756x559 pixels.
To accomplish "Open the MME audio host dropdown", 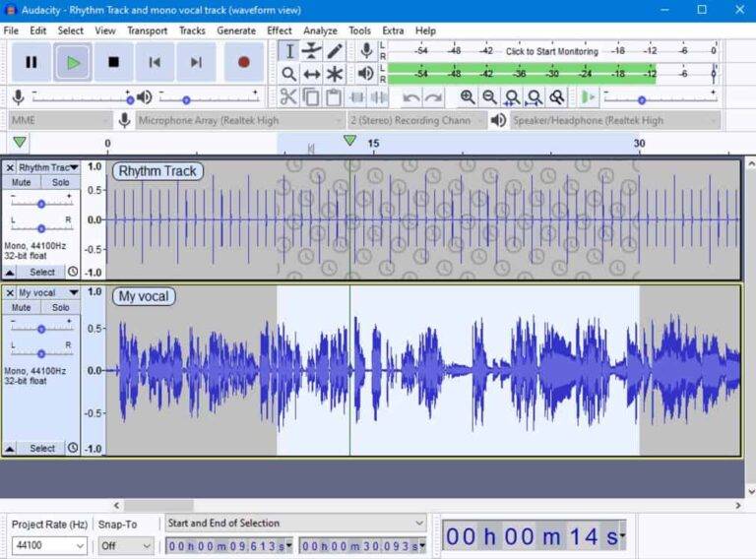I will pyautogui.click(x=60, y=120).
